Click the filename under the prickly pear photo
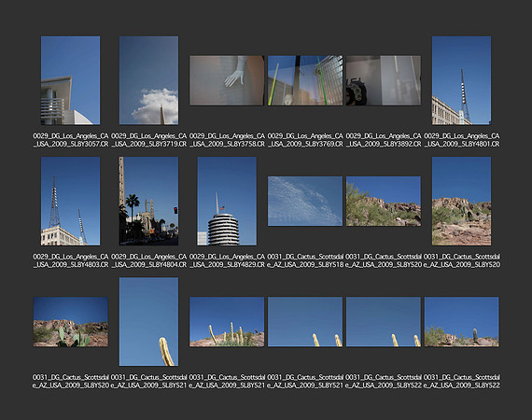 click(71, 382)
